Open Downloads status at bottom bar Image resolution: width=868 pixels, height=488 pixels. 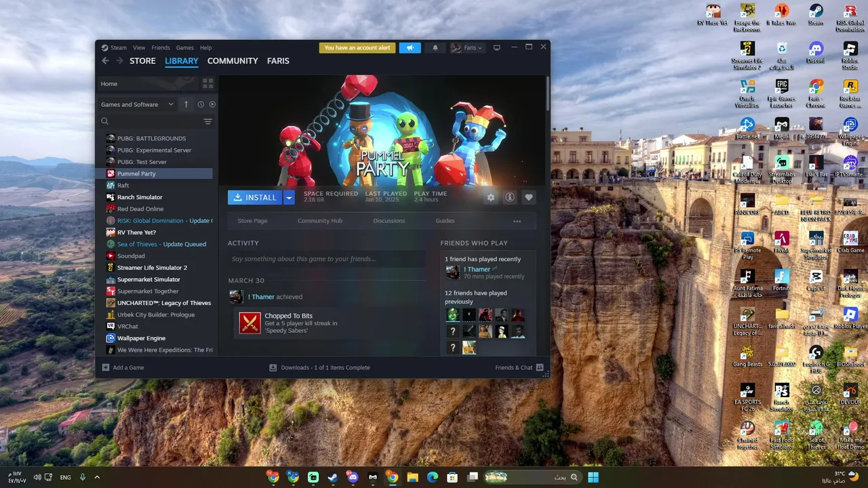click(320, 367)
